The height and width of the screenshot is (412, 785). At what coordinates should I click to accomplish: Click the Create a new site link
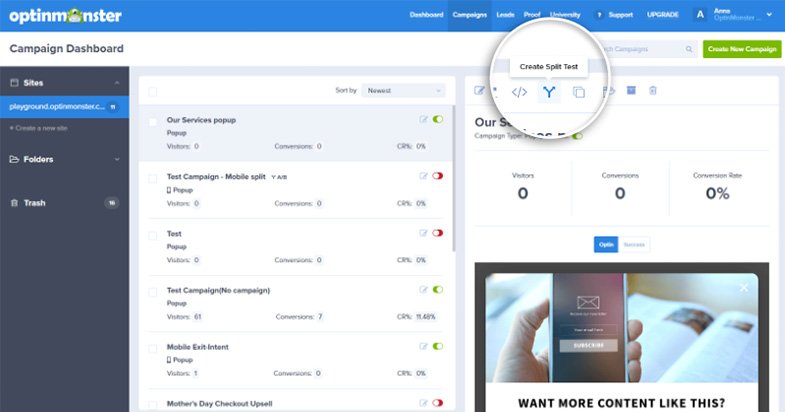[x=38, y=128]
